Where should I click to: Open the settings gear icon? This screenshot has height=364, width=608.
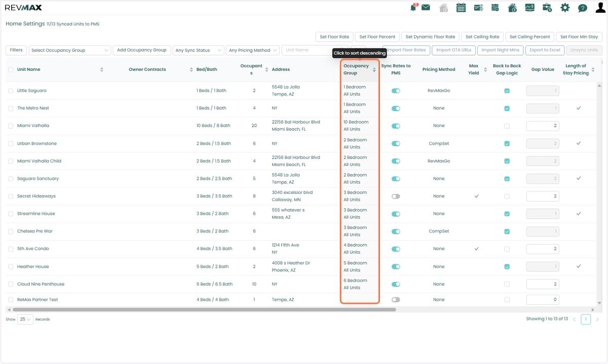pos(565,8)
